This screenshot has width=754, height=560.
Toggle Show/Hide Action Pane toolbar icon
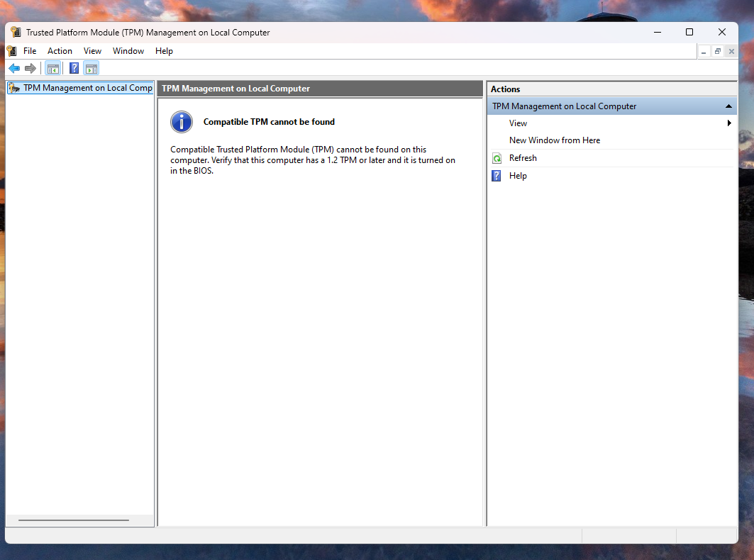coord(92,68)
